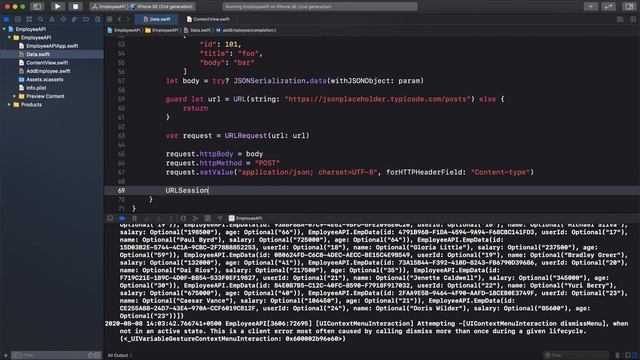
Task: Clear the console with trash icon
Action: click(x=618, y=356)
